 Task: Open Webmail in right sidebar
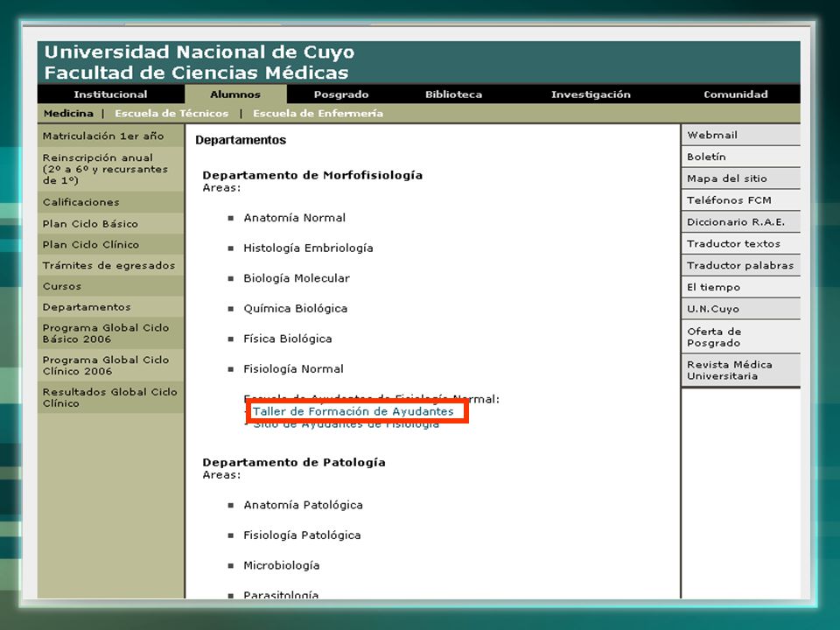pyautogui.click(x=741, y=135)
